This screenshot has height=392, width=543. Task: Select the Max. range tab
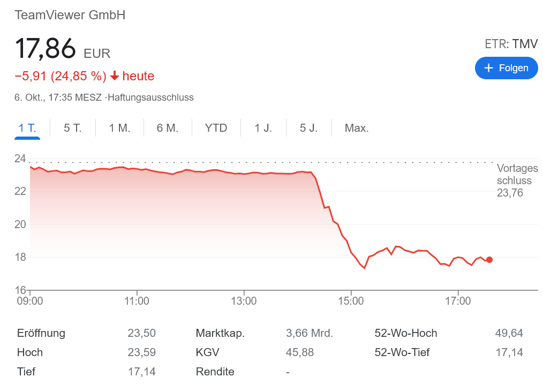[x=357, y=128]
